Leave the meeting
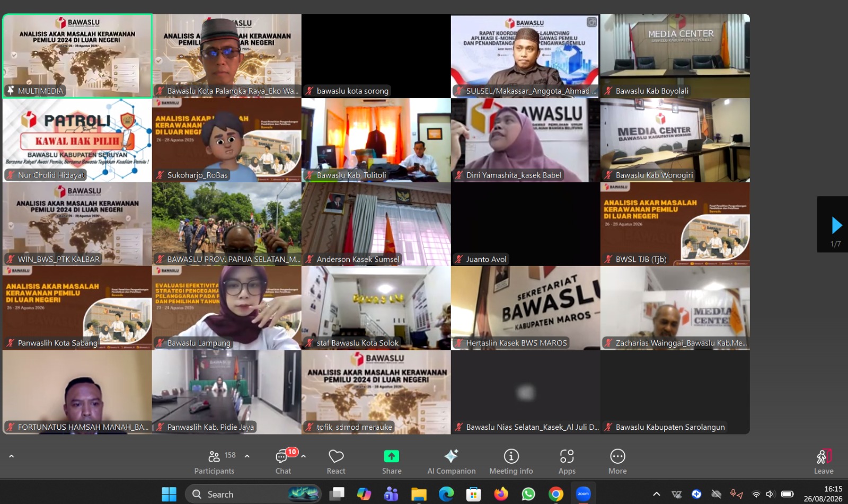This screenshot has height=504, width=848. click(824, 462)
